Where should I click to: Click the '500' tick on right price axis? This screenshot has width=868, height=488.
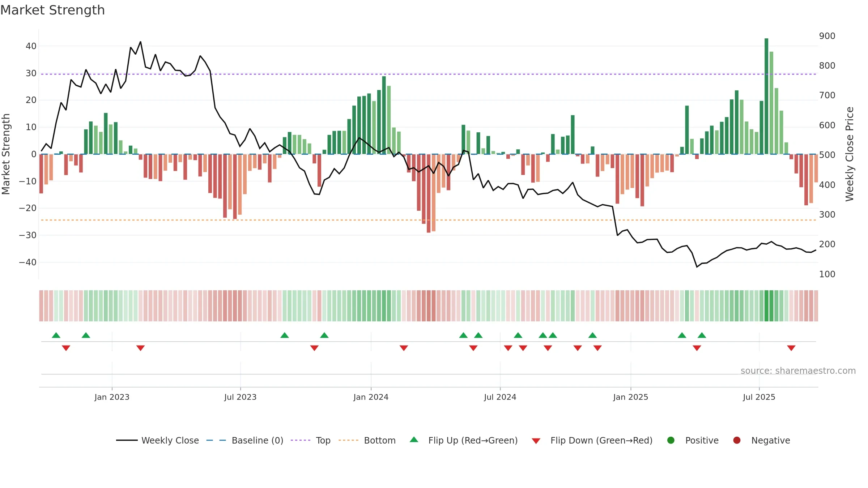click(827, 155)
